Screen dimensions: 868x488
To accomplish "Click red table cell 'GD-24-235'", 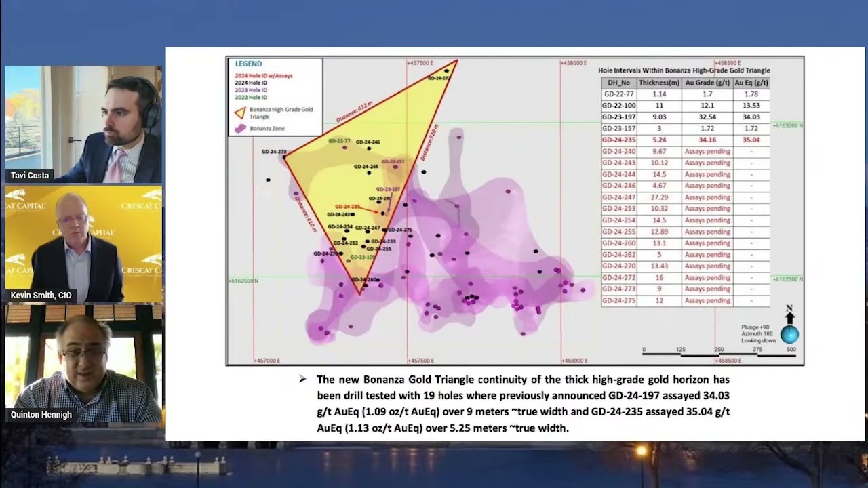I will coord(619,140).
